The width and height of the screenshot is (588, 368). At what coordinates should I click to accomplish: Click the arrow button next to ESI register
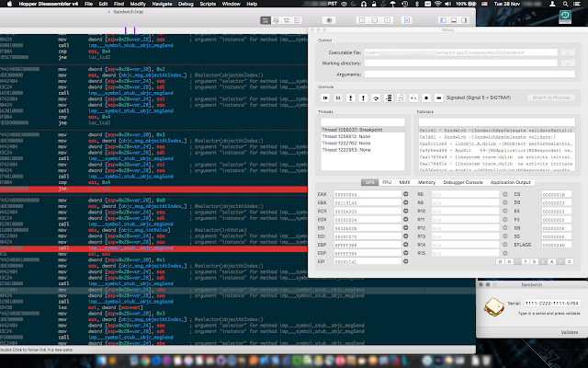click(x=405, y=228)
